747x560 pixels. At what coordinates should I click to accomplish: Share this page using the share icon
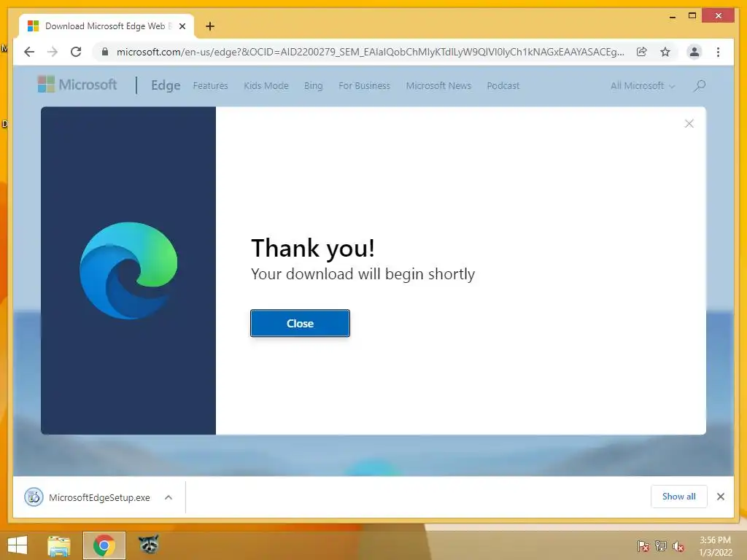(642, 52)
